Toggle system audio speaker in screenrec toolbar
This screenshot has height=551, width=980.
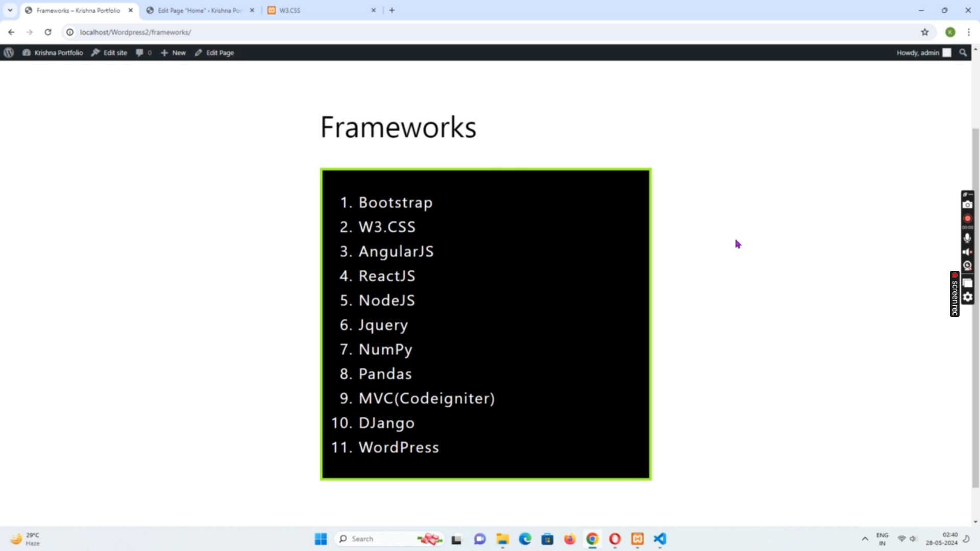pos(967,252)
